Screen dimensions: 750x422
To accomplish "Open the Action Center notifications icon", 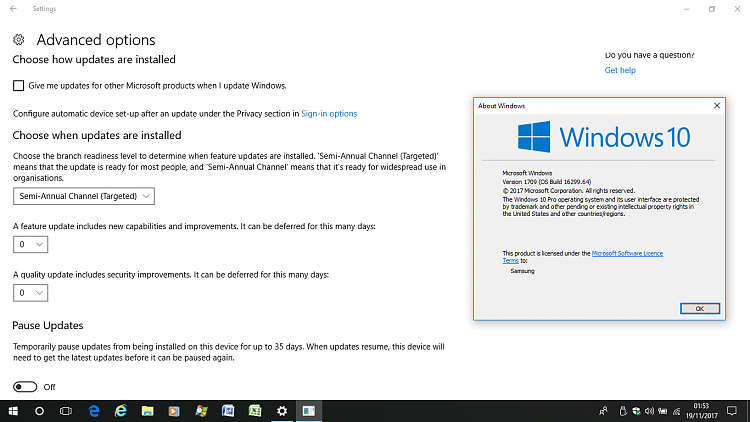I will pyautogui.click(x=731, y=411).
